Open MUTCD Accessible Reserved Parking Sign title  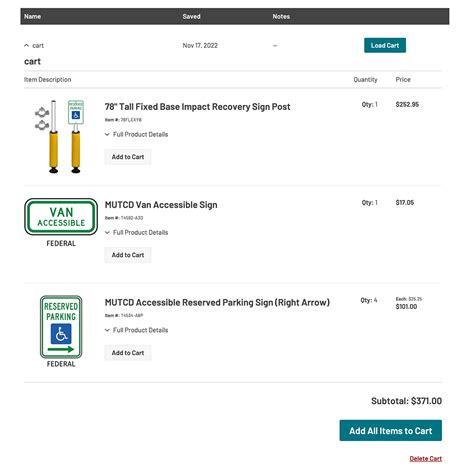pos(217,302)
